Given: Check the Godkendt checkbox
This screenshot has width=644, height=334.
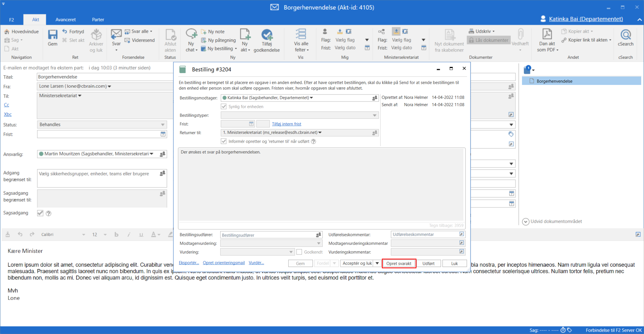Looking at the screenshot, I should pyautogui.click(x=299, y=252).
